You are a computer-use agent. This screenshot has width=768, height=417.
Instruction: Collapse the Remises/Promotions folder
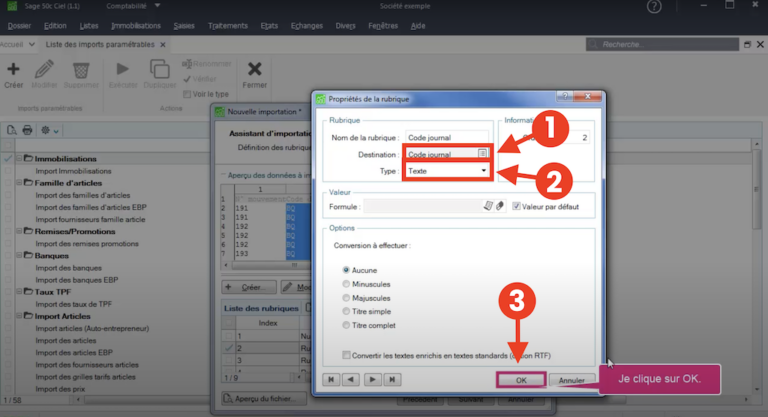19,231
